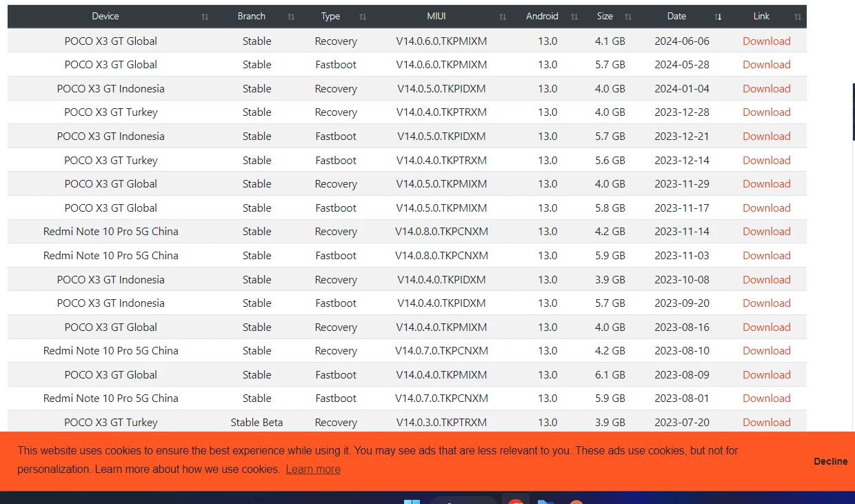This screenshot has width=855, height=504.
Task: Download the ROM dated 2024-06-06
Action: [767, 41]
